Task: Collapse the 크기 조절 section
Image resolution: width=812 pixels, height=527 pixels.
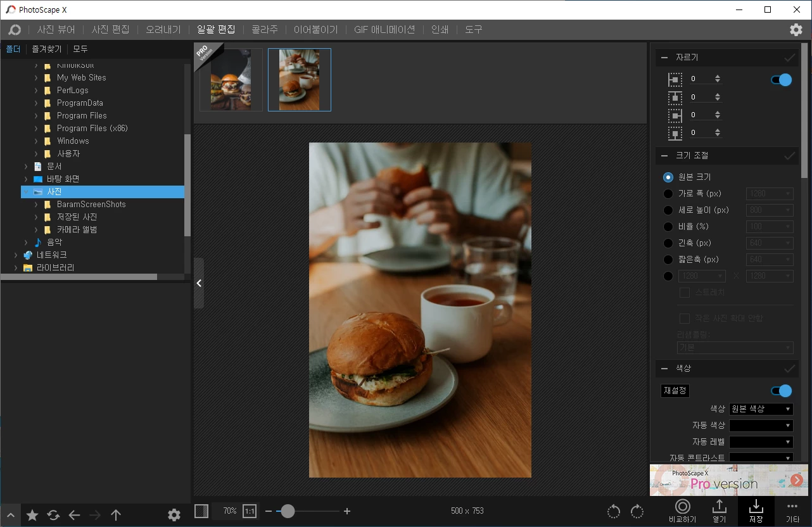Action: click(664, 156)
